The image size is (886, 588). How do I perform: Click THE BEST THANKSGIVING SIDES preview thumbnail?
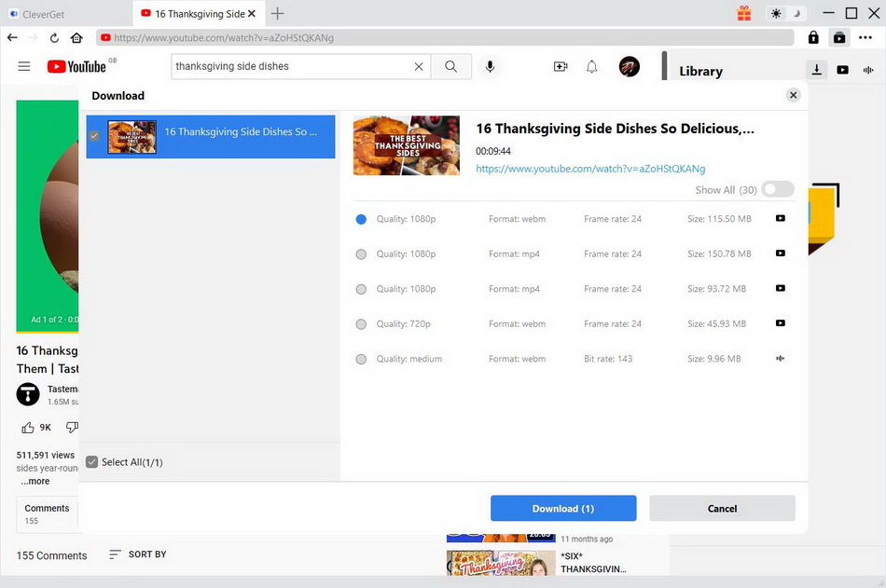(407, 145)
